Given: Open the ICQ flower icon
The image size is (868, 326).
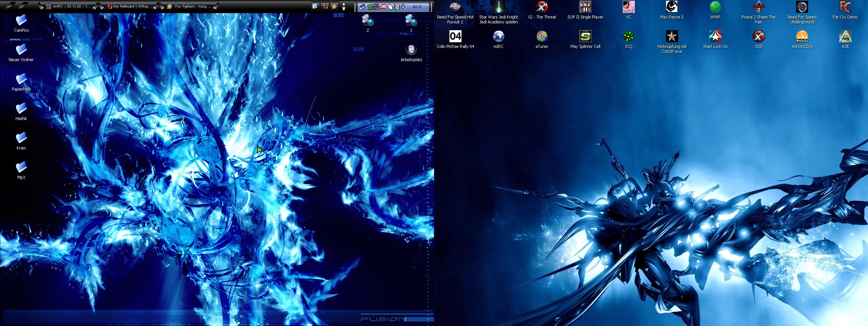Looking at the screenshot, I should tap(628, 37).
